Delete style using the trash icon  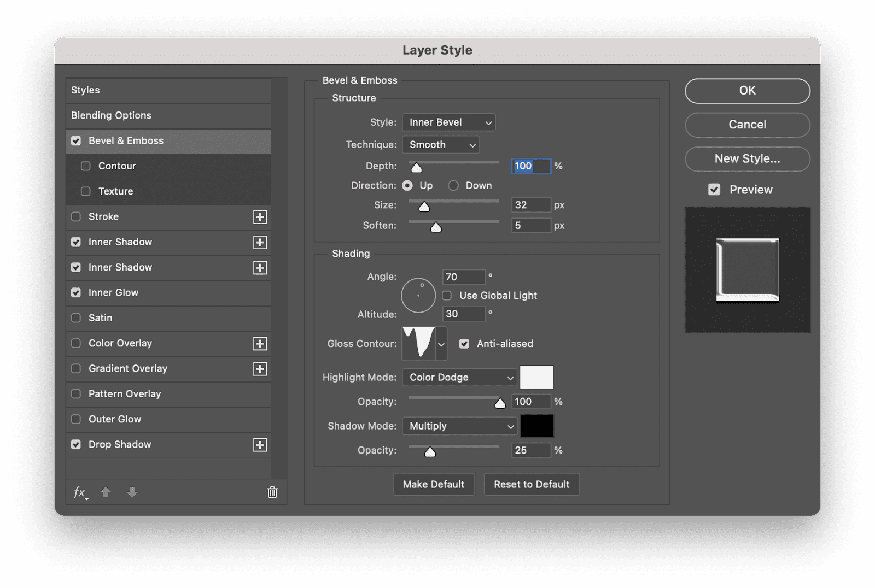point(272,492)
